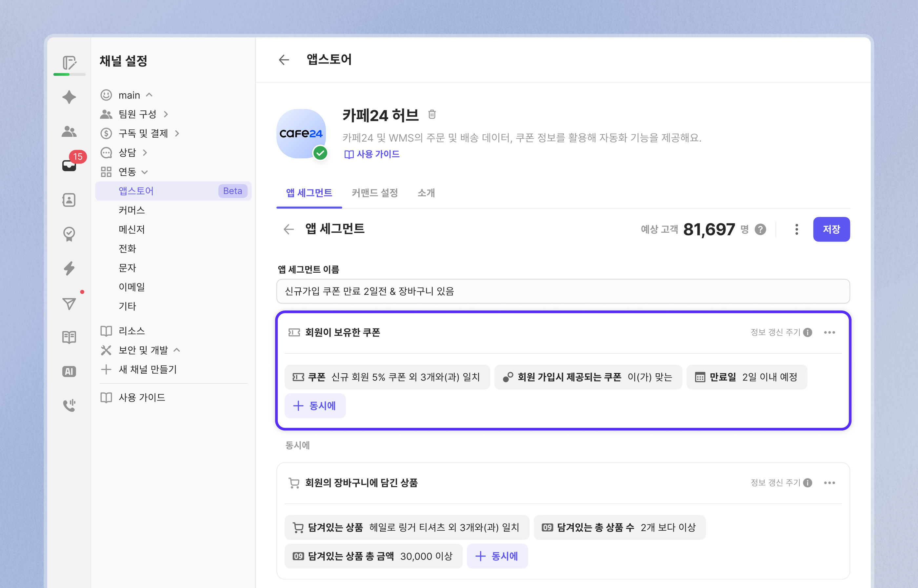Click the 저장 button

[831, 229]
